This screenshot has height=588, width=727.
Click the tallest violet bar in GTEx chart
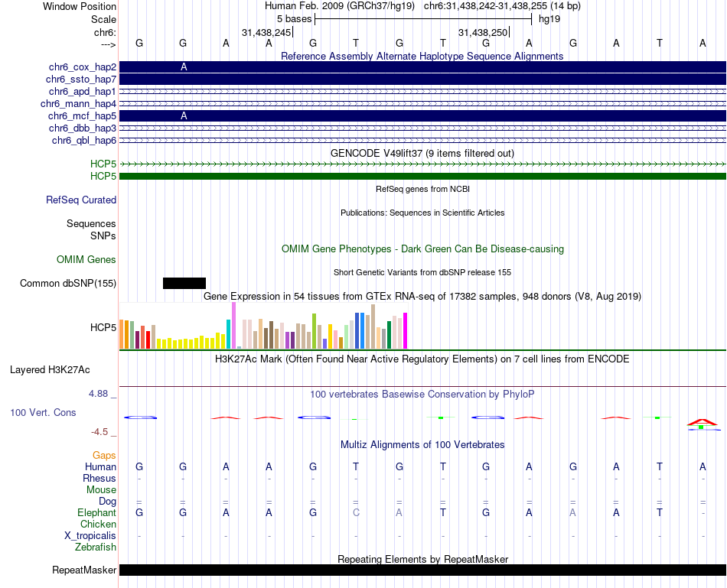tap(233, 325)
